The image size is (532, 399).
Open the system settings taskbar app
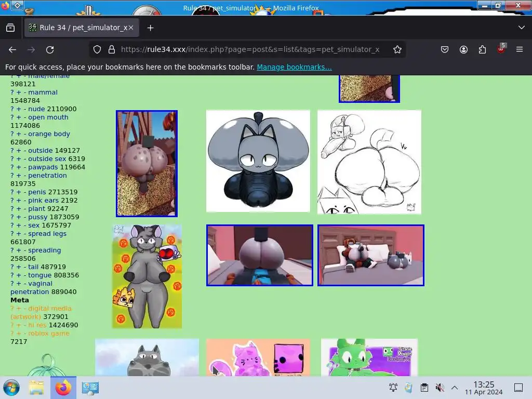[90, 388]
